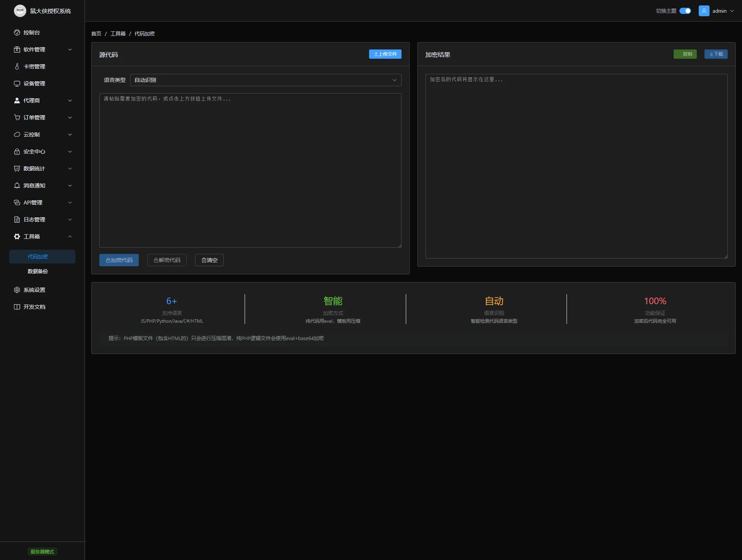
Task: Click the 设备管理 monitor icon
Action: pyautogui.click(x=17, y=83)
